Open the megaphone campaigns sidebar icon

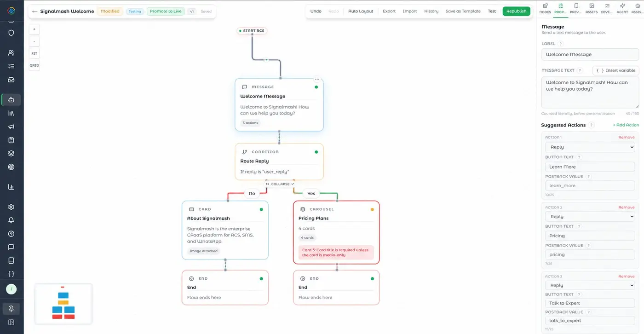pos(11,127)
